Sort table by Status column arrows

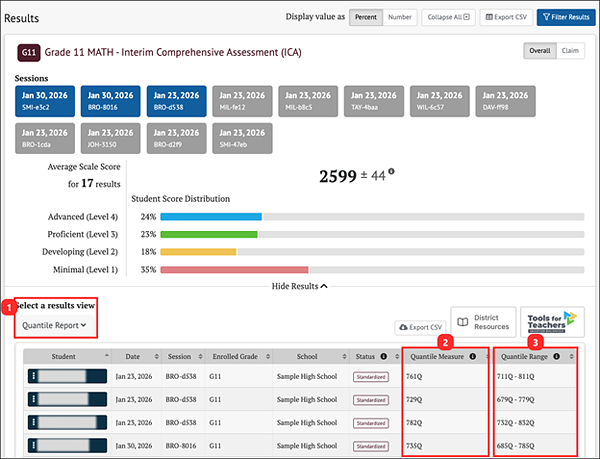[397, 356]
